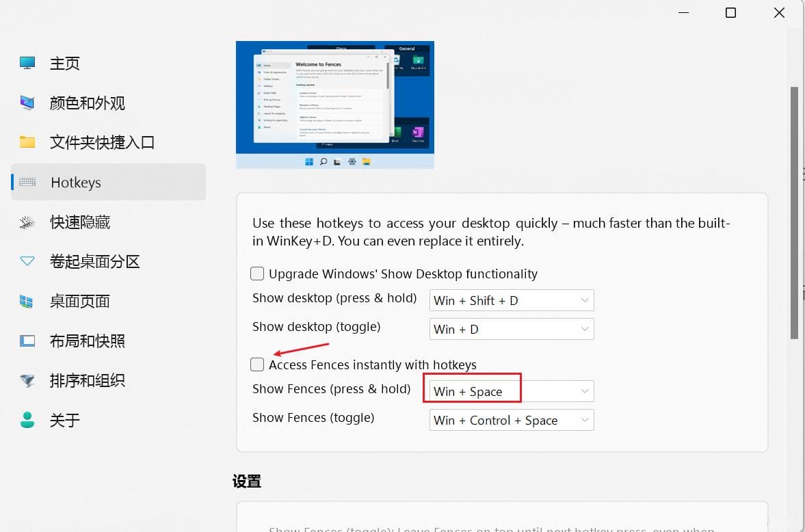Open the Show Fences (press & hold) dropdown

pyautogui.click(x=512, y=391)
